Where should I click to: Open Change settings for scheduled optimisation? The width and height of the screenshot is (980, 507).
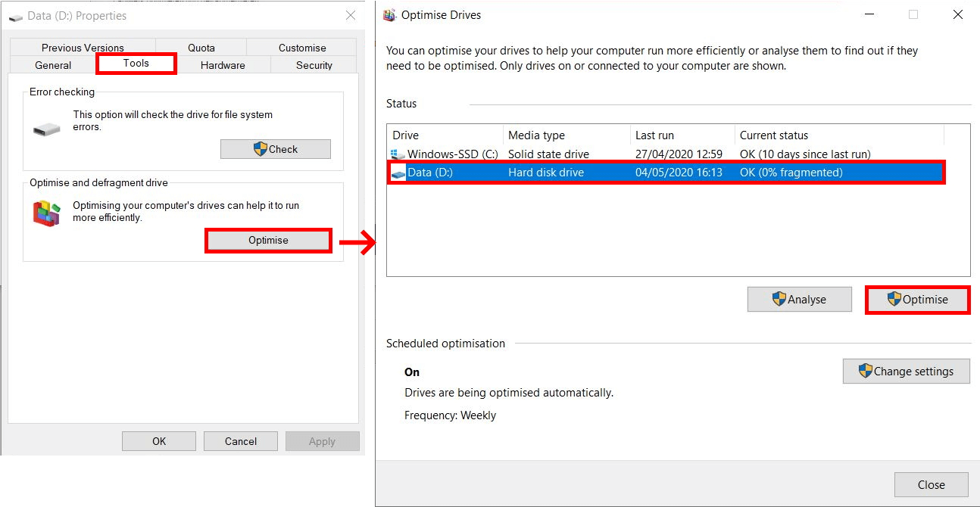pos(906,372)
